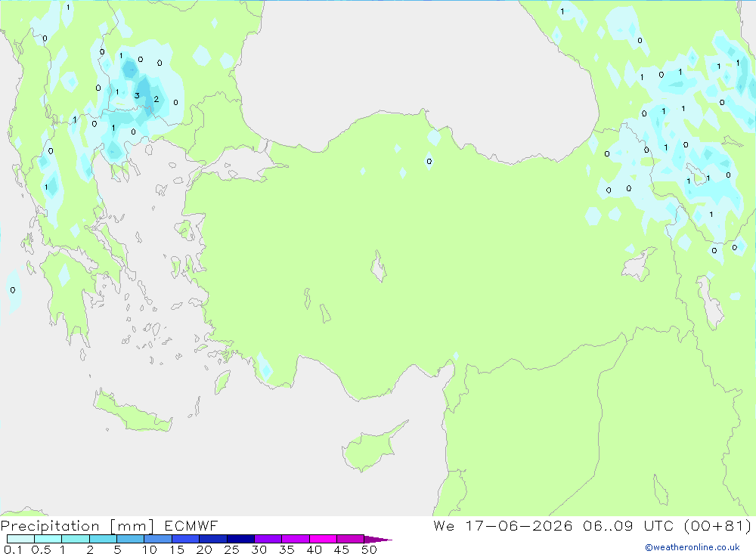Select the 5–10 mm legend color box
Viewport: 756px width, 554px height.
[x=131, y=539]
